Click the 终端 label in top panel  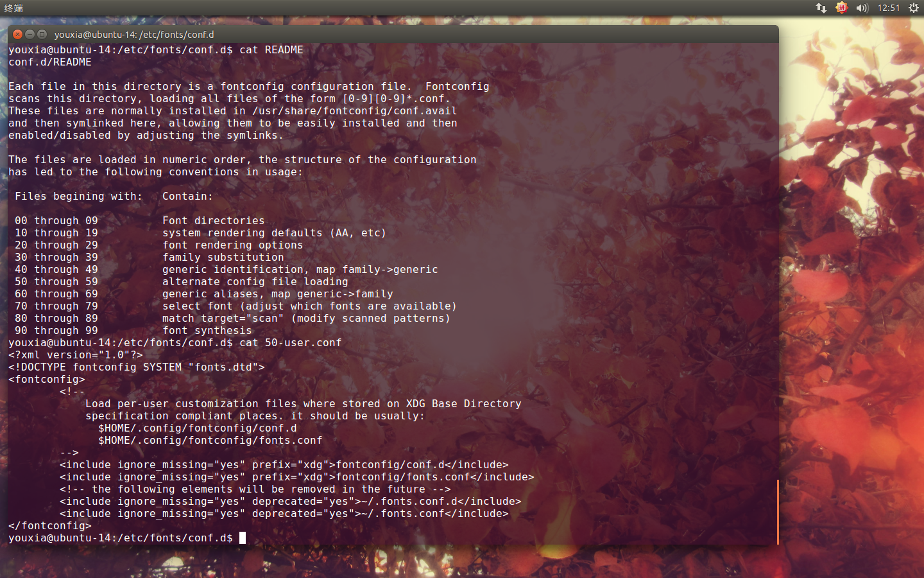(13, 8)
